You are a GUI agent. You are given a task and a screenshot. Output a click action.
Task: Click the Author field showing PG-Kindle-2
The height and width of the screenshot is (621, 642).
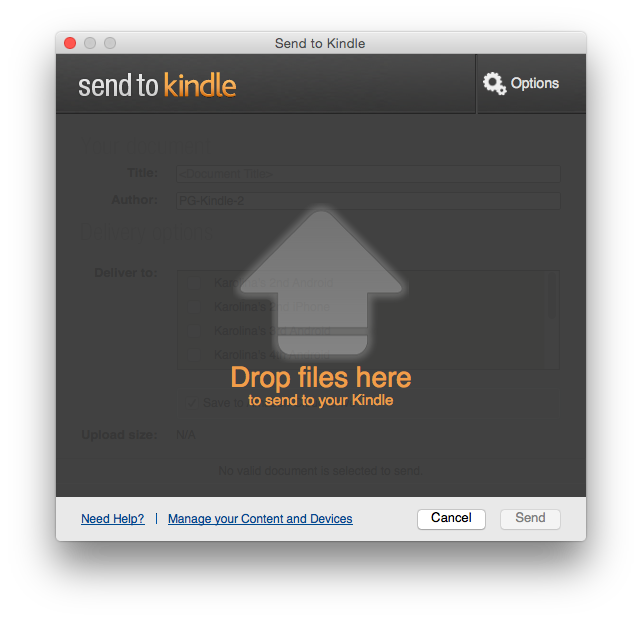click(368, 201)
